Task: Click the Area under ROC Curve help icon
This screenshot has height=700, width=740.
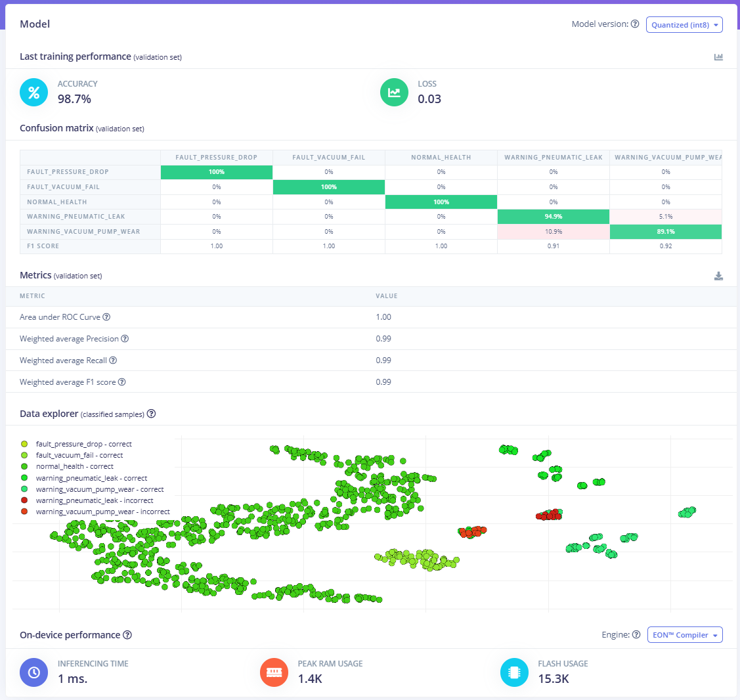Action: (106, 317)
